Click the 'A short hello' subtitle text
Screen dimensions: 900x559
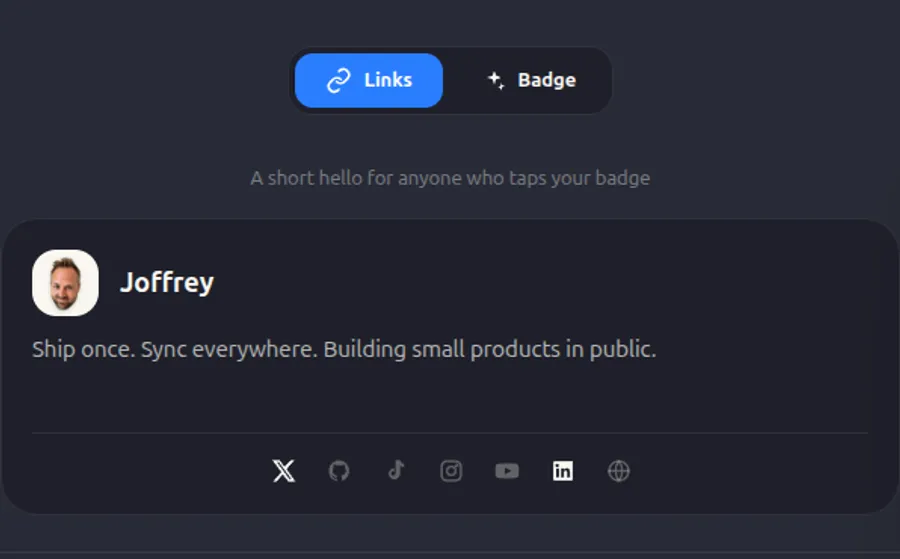450,178
